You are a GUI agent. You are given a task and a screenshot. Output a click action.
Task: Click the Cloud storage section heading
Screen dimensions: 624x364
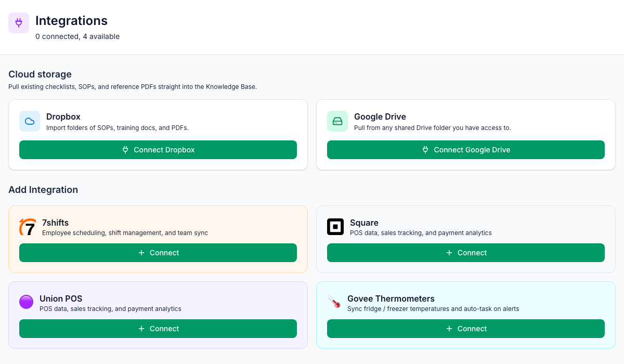tap(40, 74)
